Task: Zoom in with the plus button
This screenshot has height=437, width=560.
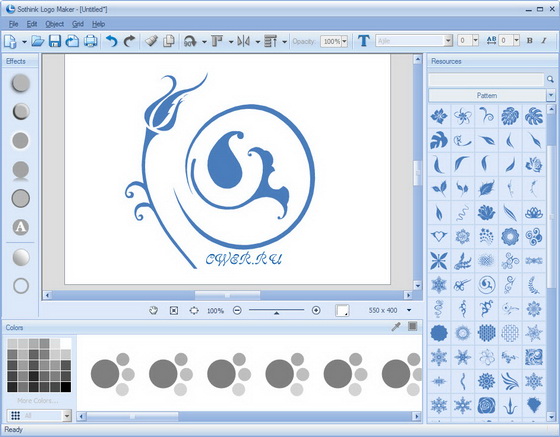Action: click(x=316, y=310)
